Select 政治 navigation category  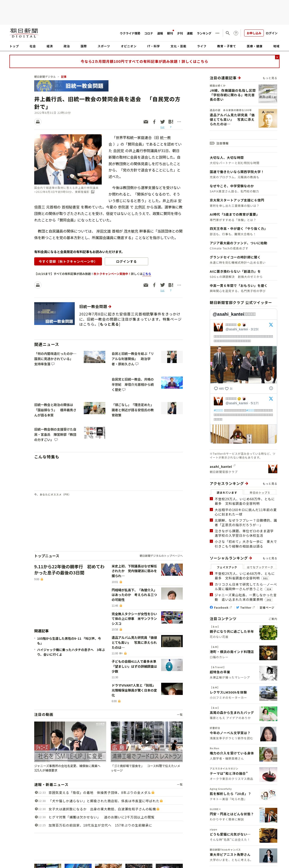pos(67,46)
